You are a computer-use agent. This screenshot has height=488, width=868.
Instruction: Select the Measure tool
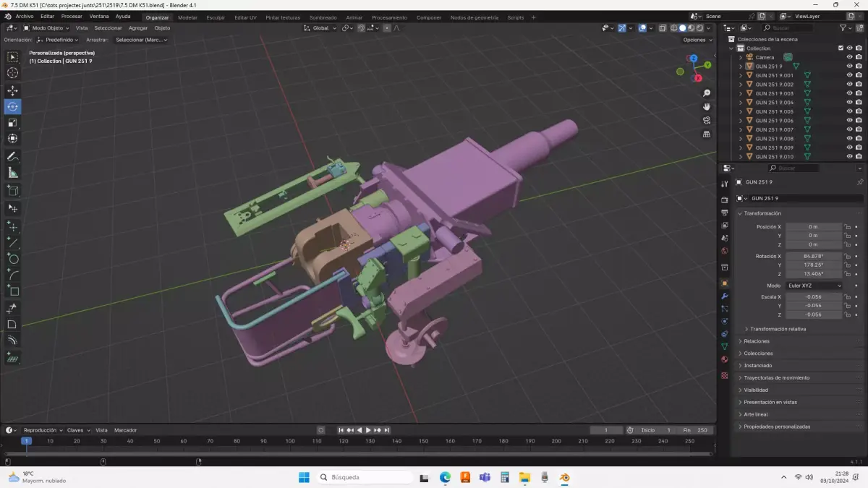[x=12, y=173]
